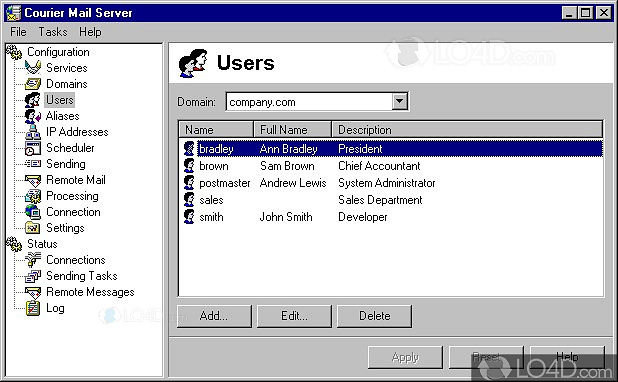Select Aliases in the tree

[63, 116]
